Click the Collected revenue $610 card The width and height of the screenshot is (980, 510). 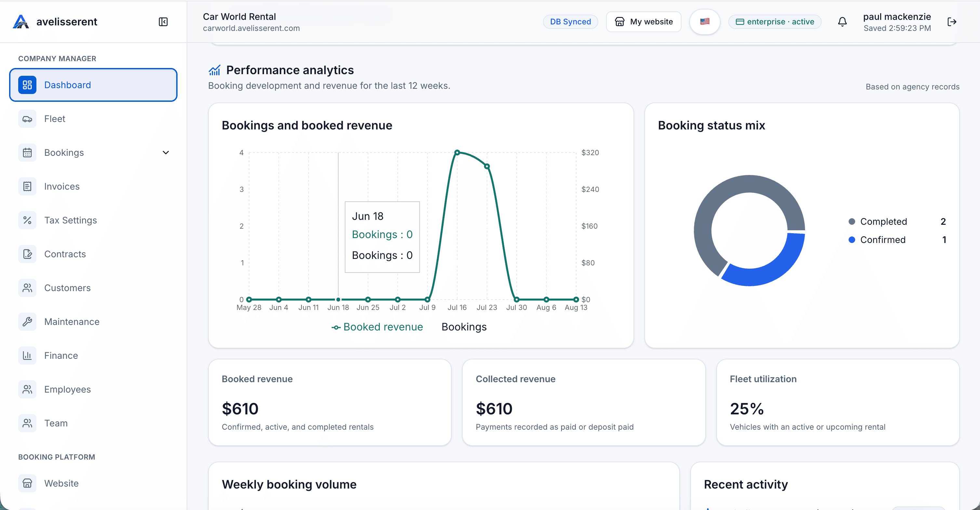click(x=584, y=402)
